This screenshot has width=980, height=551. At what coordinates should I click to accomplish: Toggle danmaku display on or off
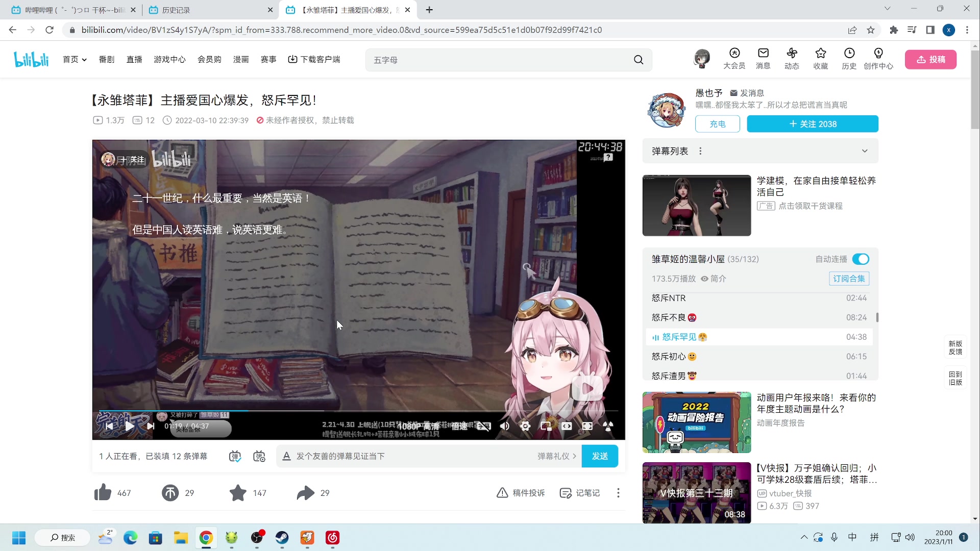[x=235, y=456]
